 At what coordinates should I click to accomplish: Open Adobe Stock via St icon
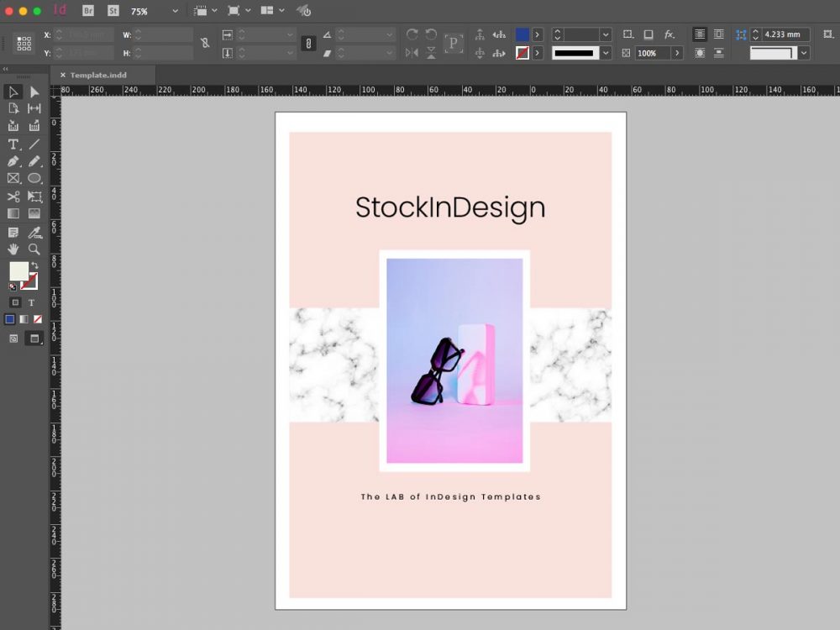pyautogui.click(x=113, y=11)
